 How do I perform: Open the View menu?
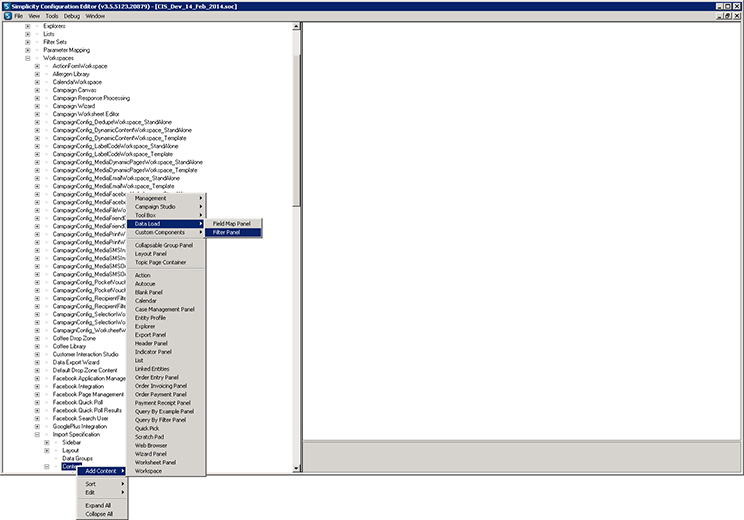point(34,16)
